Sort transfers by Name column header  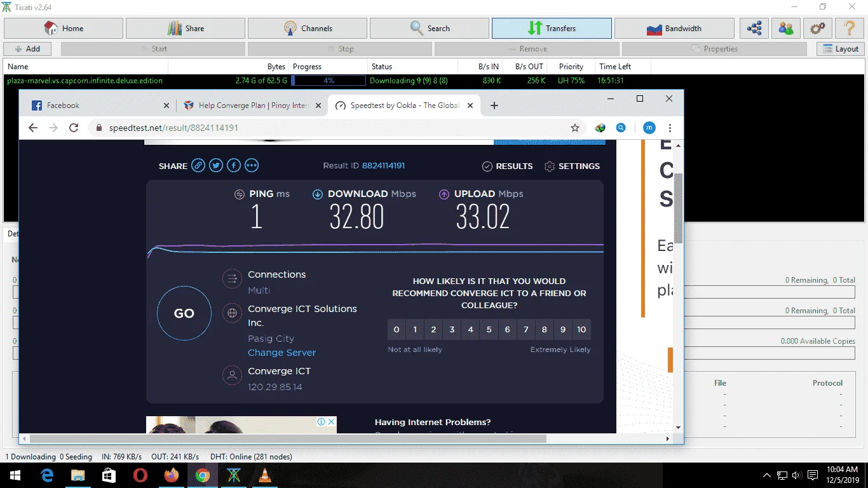point(86,67)
